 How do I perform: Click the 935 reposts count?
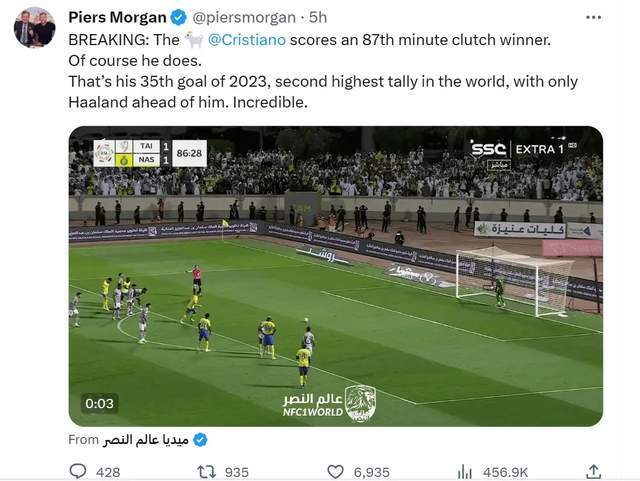pos(237,472)
